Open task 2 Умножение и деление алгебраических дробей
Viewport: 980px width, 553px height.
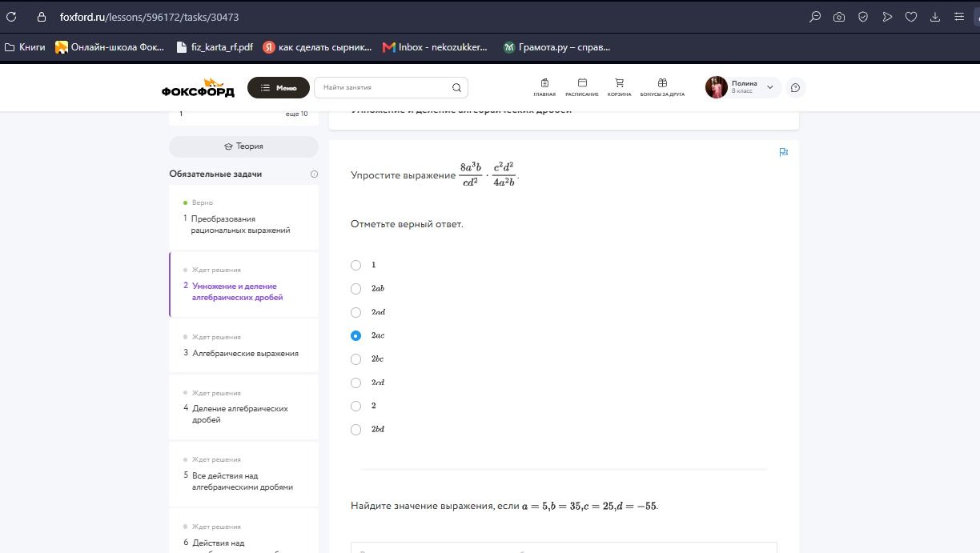click(243, 284)
